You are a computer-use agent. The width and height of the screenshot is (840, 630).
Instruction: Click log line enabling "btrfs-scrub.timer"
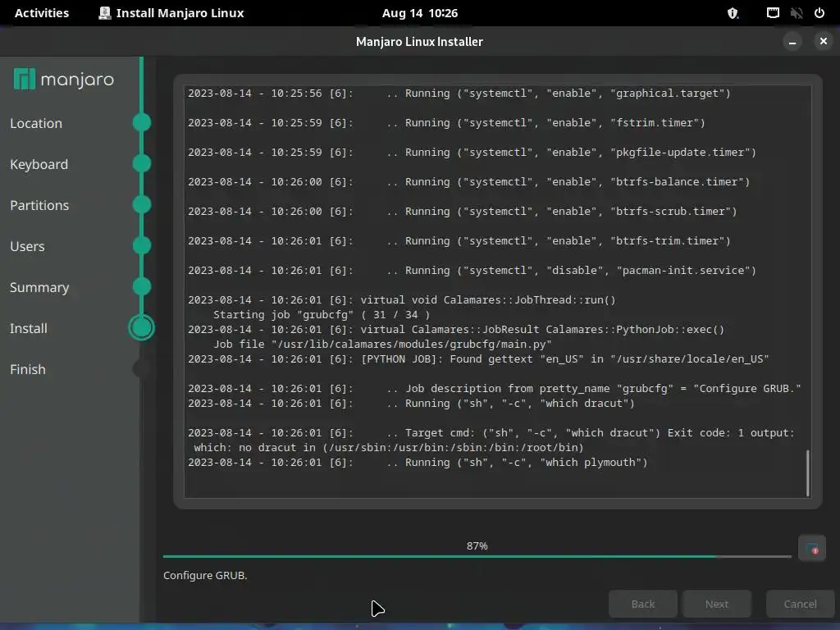click(463, 211)
